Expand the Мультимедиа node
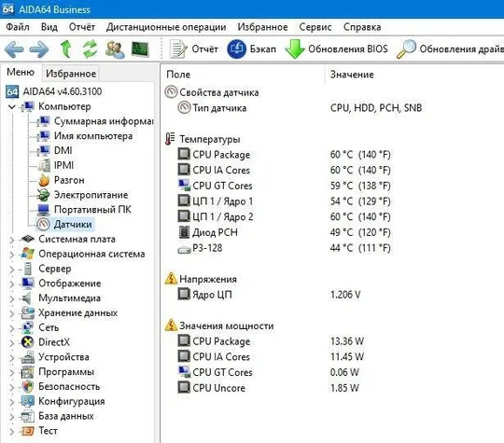The height and width of the screenshot is (443, 504). coord(12,298)
